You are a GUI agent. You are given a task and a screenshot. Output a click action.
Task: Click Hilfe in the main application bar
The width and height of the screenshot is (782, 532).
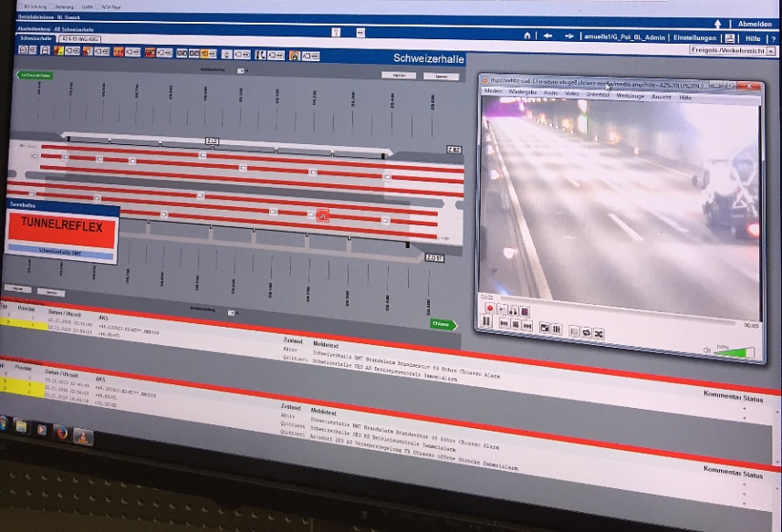[x=753, y=38]
